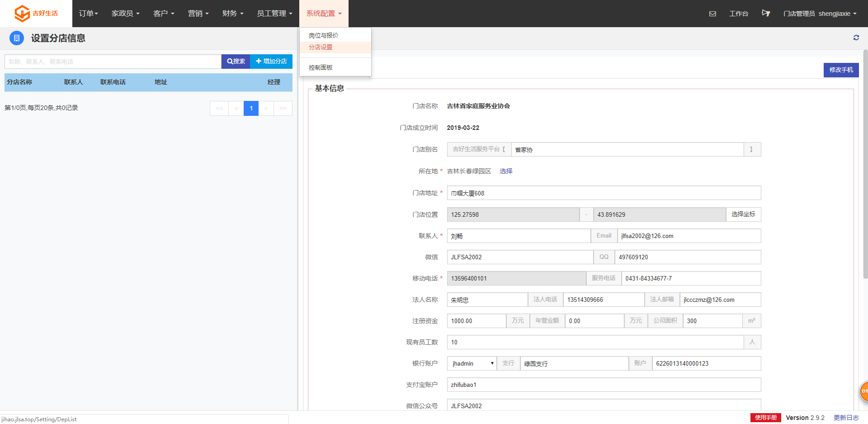Open the 财务 dropdown
Viewport: 868px width, 424px height.
[233, 14]
